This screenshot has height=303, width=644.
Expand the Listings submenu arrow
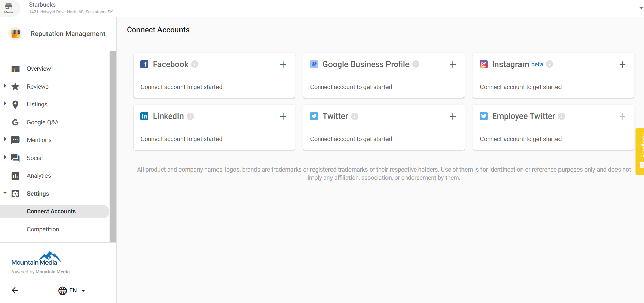coord(5,103)
